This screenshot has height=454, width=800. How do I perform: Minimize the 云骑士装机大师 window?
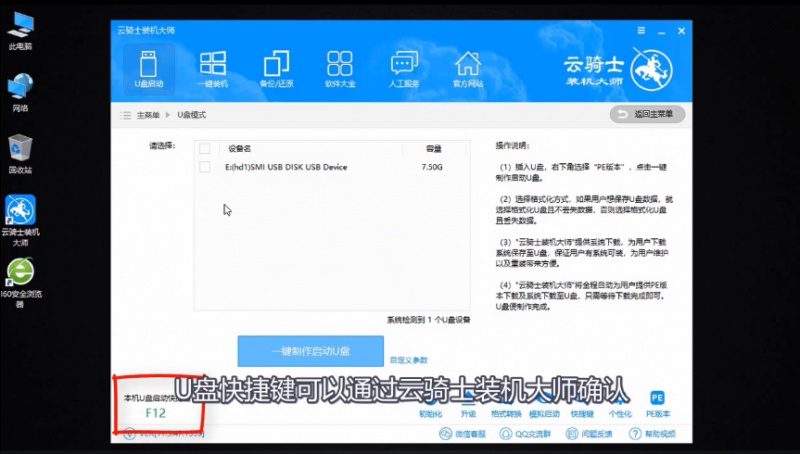[662, 32]
